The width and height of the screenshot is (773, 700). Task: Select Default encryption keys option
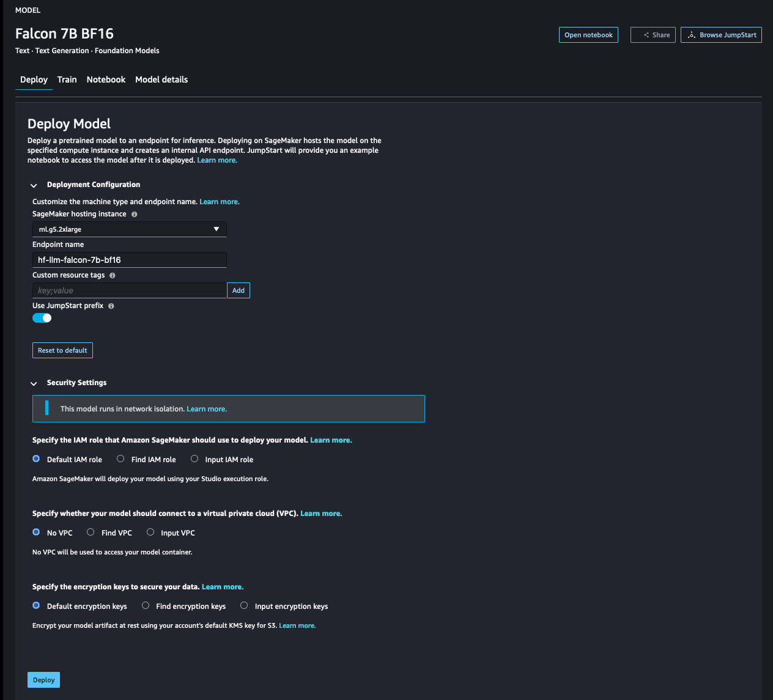click(36, 605)
